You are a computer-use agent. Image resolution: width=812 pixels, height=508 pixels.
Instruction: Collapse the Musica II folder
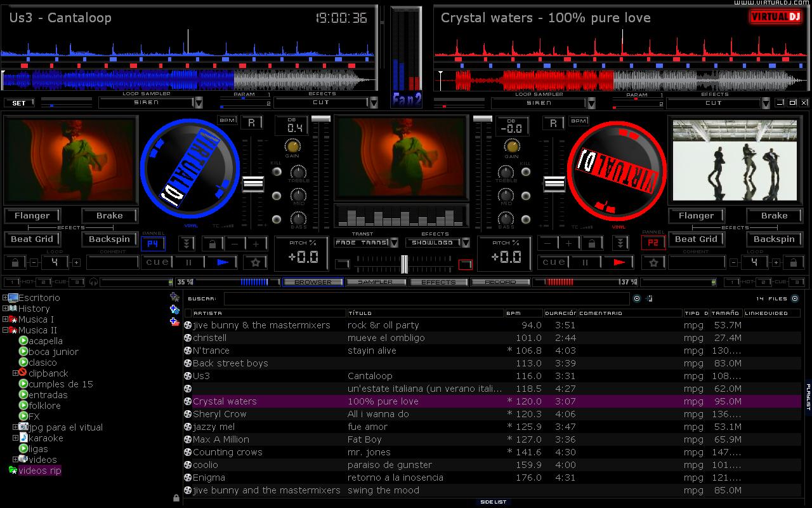(x=5, y=330)
